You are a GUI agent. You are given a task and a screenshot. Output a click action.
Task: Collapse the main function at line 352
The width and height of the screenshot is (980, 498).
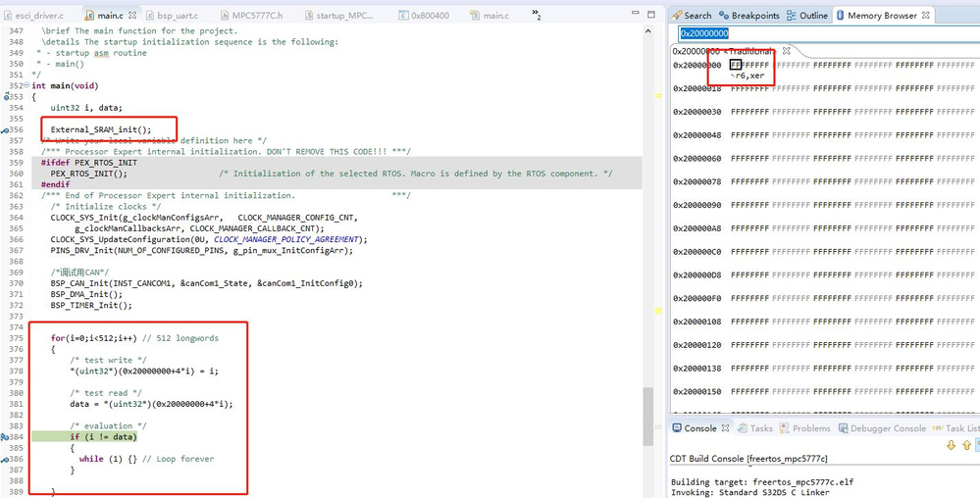(x=27, y=85)
